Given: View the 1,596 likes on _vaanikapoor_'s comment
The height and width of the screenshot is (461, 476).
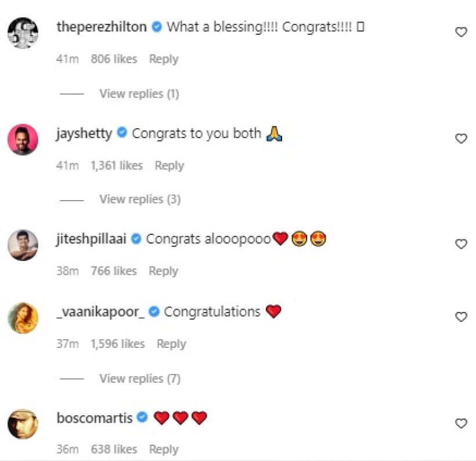Looking at the screenshot, I should coord(116,344).
